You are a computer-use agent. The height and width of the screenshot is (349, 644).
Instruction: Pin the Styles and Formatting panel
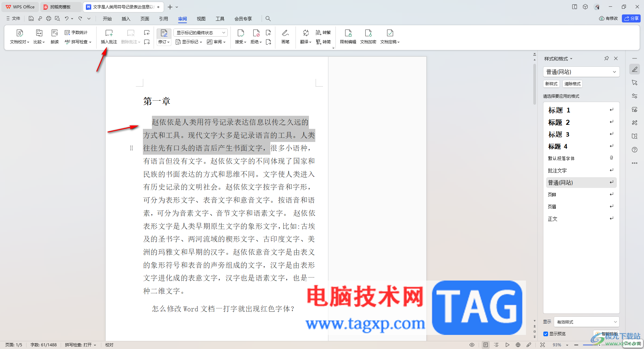coord(606,58)
